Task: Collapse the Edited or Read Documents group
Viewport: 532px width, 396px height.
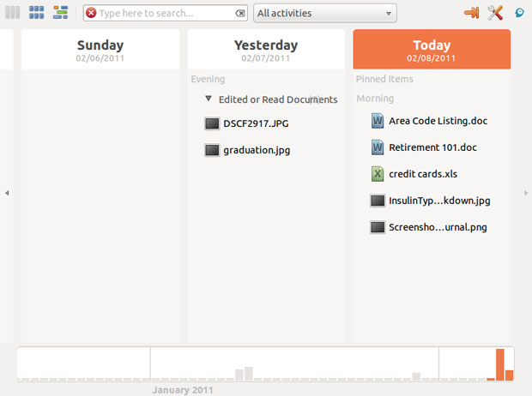Action: 209,99
